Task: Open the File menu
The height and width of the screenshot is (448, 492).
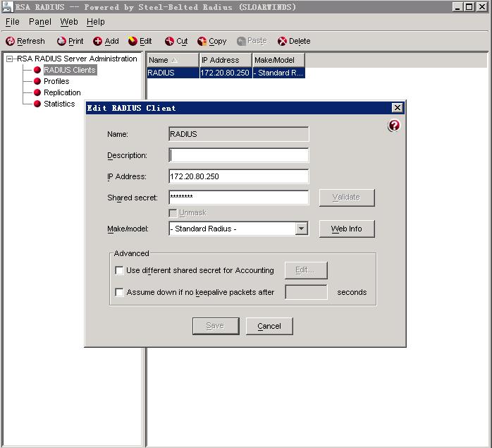Action: [x=13, y=22]
